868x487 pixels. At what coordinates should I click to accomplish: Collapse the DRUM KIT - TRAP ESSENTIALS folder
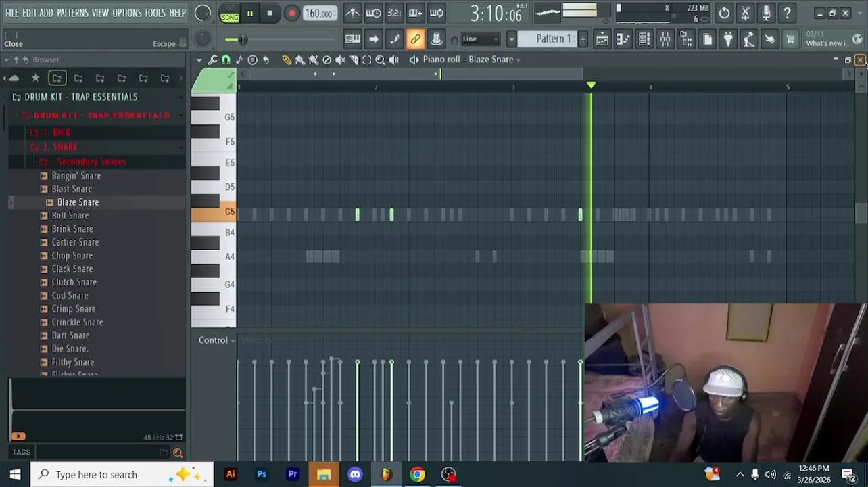tap(80, 97)
